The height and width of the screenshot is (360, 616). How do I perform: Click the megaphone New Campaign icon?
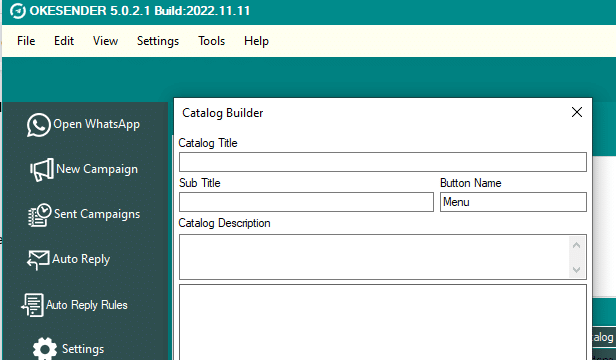coord(42,170)
